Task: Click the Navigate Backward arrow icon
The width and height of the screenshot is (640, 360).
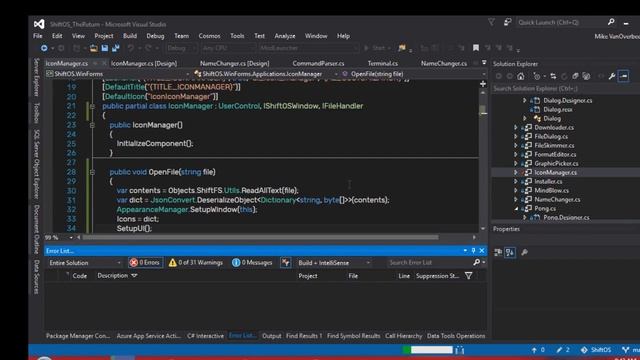Action: point(44,48)
